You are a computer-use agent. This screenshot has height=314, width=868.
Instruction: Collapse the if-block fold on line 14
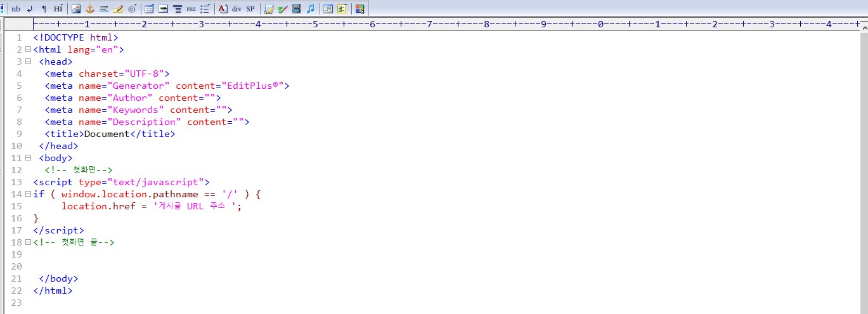[x=28, y=194]
